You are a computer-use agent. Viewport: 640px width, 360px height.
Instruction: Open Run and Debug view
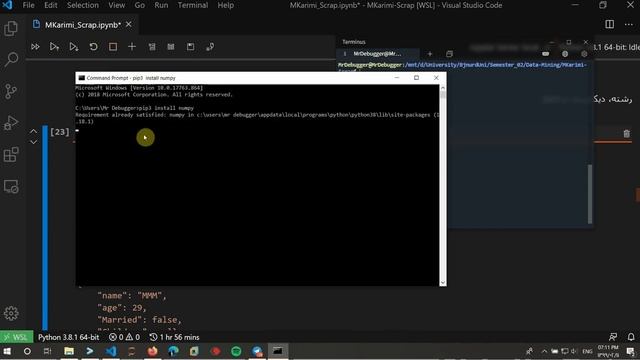(11, 122)
